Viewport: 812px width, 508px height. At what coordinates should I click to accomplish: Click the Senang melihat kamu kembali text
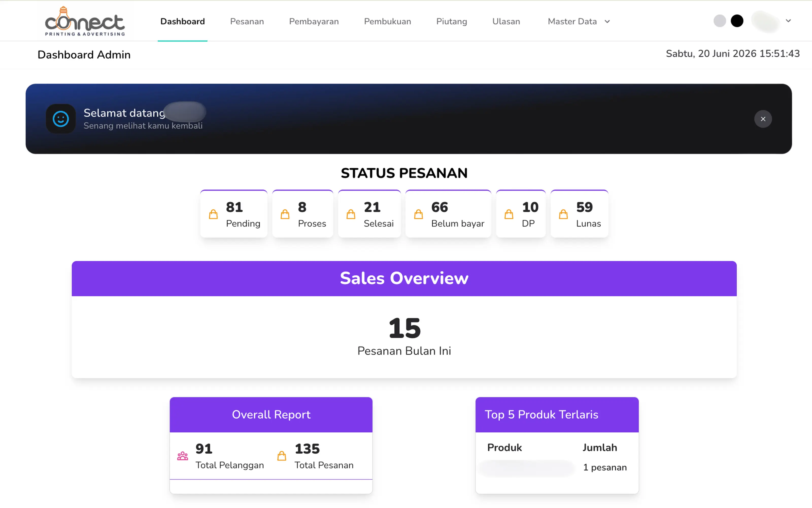[x=143, y=126]
